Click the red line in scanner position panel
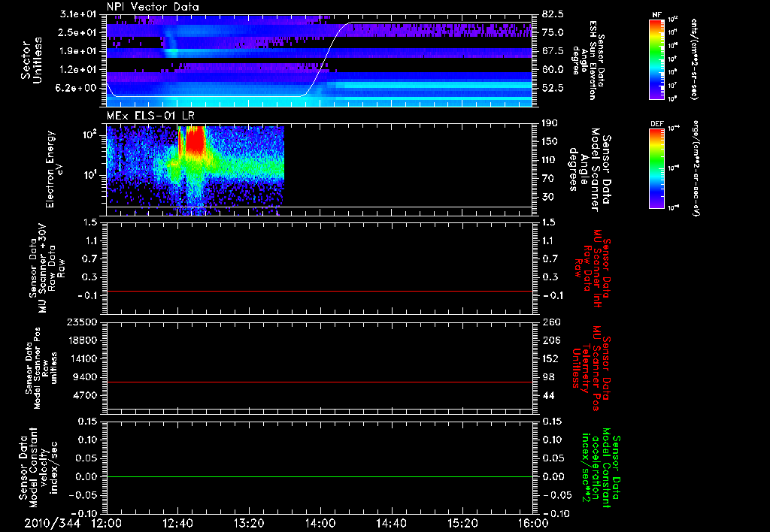Image resolution: width=770 pixels, height=532 pixels. click(x=320, y=382)
